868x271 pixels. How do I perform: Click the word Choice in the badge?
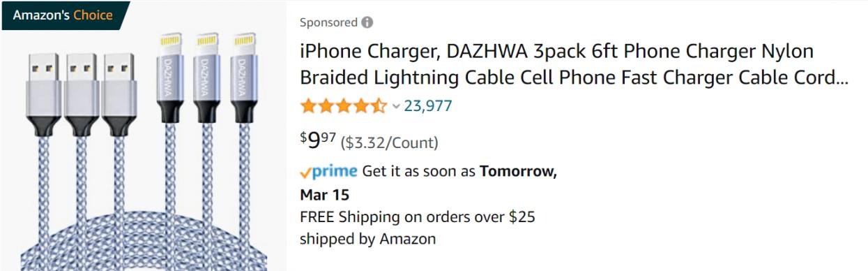(94, 15)
